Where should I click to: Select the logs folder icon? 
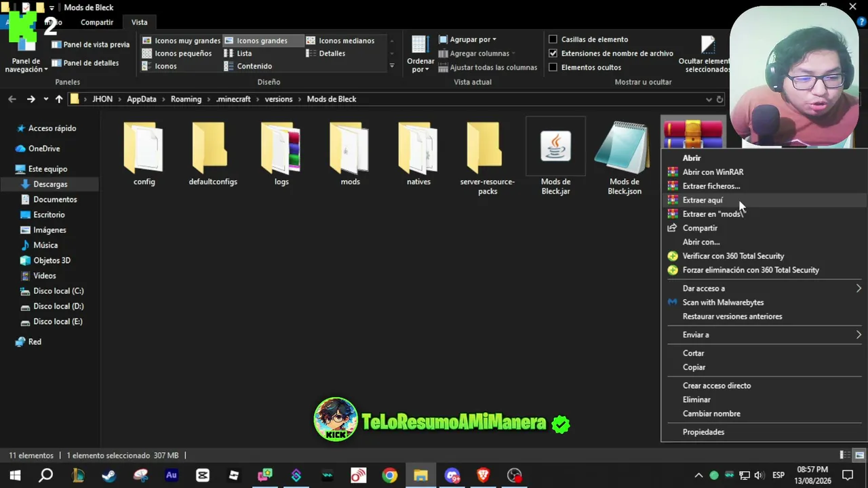pyautogui.click(x=281, y=148)
